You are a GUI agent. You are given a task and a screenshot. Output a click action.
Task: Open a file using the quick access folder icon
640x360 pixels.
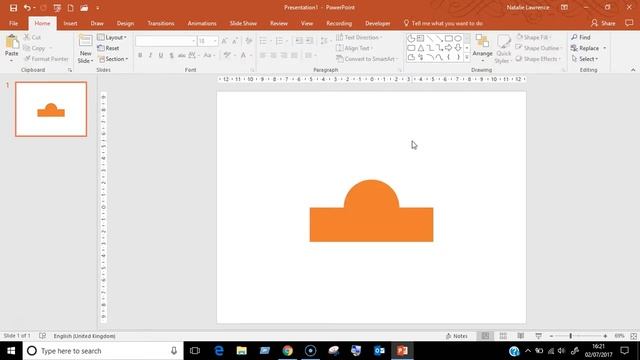[x=84, y=8]
